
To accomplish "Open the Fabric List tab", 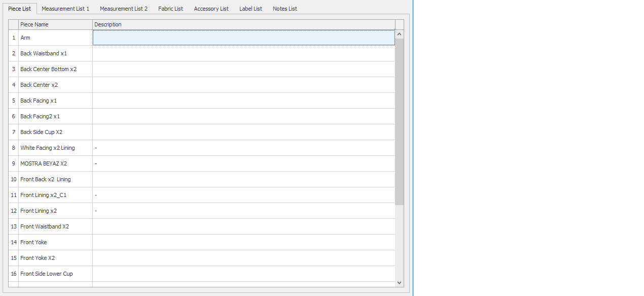I will [170, 9].
